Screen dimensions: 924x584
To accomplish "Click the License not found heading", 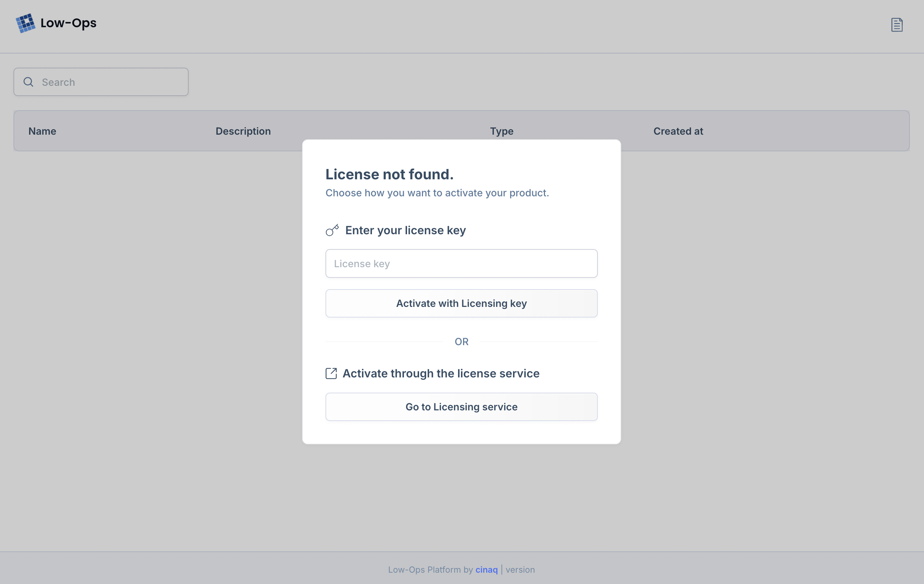I will coord(389,174).
